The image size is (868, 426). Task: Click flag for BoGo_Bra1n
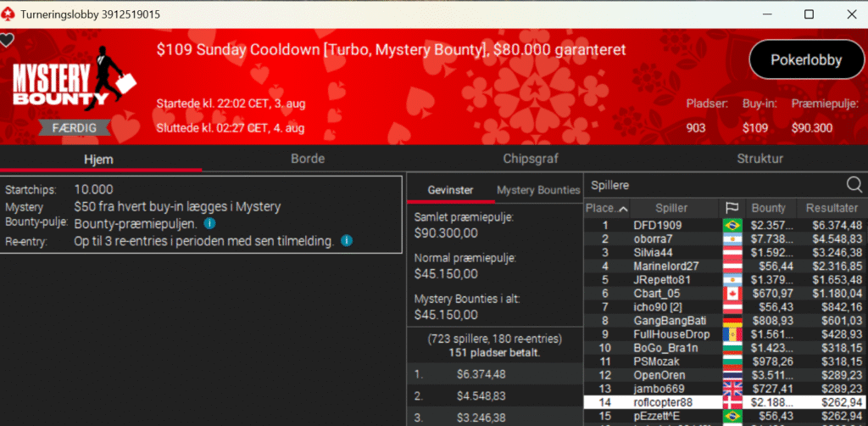pyautogui.click(x=732, y=348)
